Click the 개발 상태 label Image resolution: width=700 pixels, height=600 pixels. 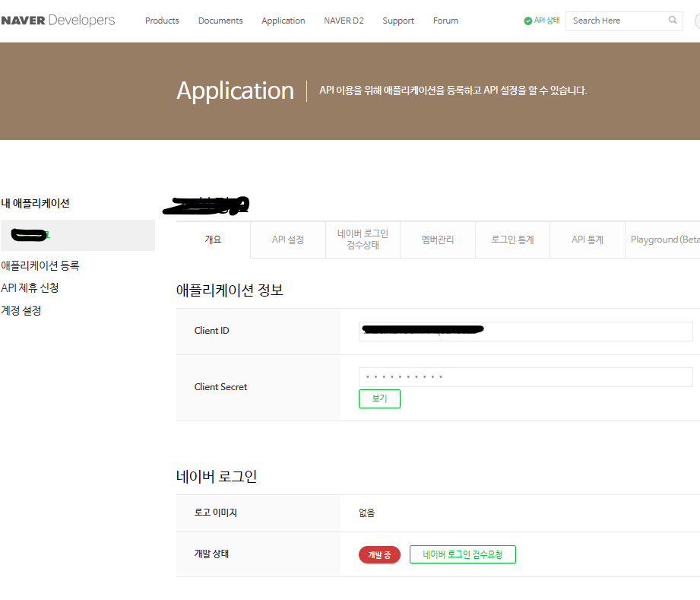211,554
